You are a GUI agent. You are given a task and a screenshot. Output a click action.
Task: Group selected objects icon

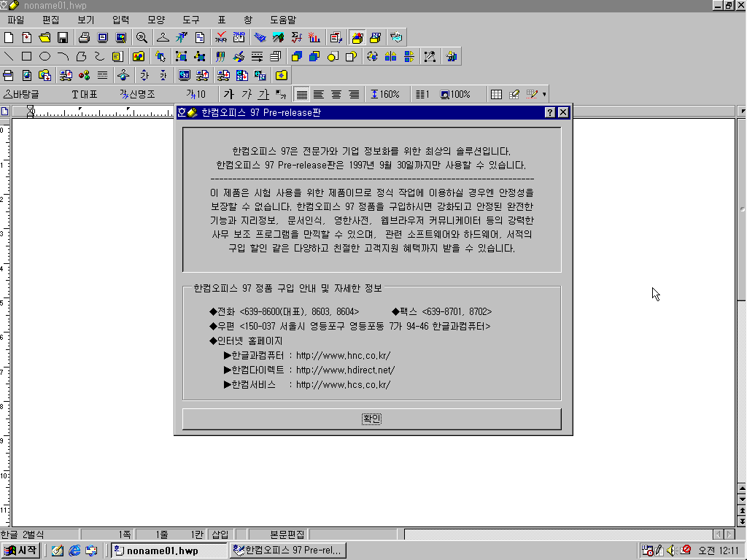tap(181, 57)
